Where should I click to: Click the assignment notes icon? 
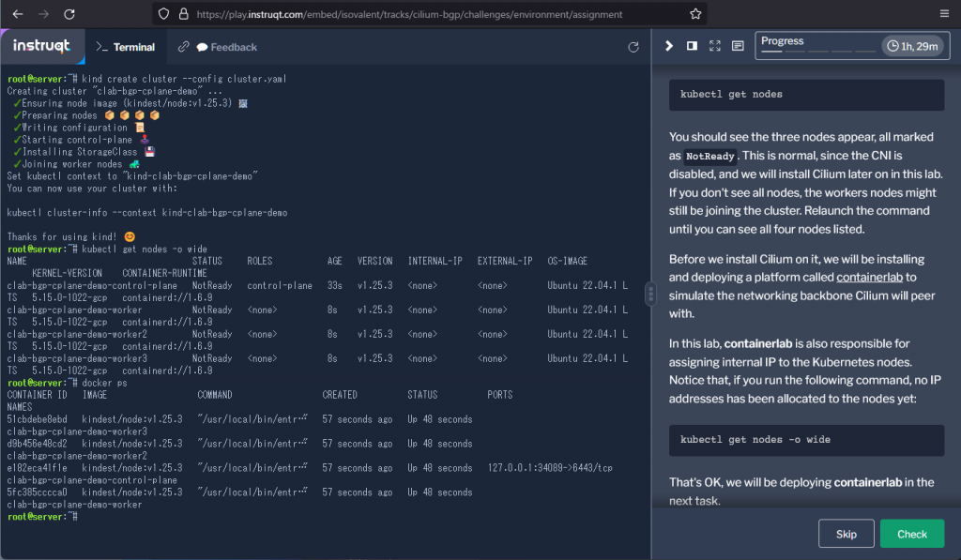pyautogui.click(x=737, y=45)
